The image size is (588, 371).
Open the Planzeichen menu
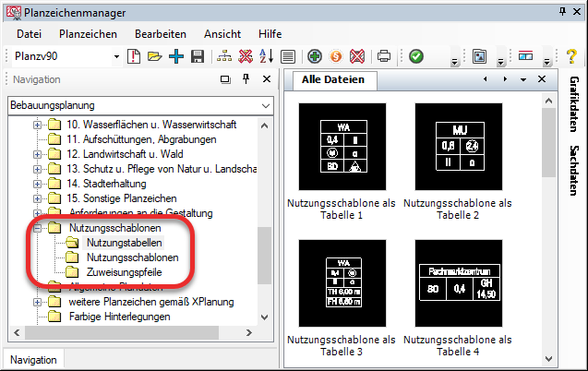pyautogui.click(x=88, y=33)
